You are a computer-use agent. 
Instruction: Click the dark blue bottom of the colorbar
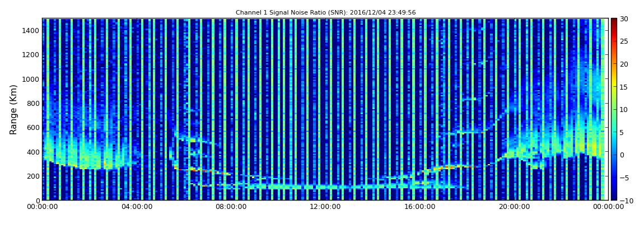(614, 197)
